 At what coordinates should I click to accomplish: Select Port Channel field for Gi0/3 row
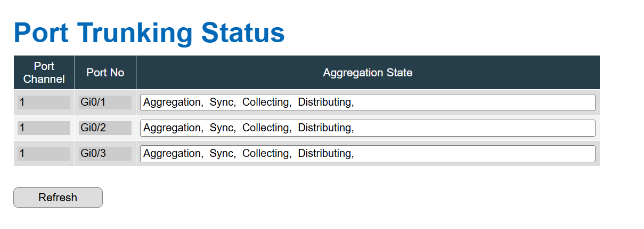44,154
